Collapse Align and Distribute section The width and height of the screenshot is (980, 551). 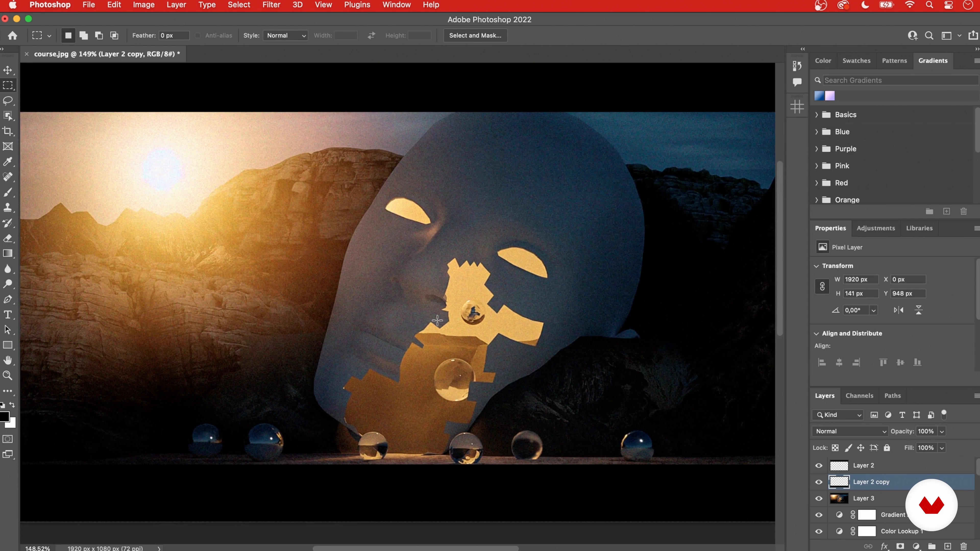tap(816, 333)
